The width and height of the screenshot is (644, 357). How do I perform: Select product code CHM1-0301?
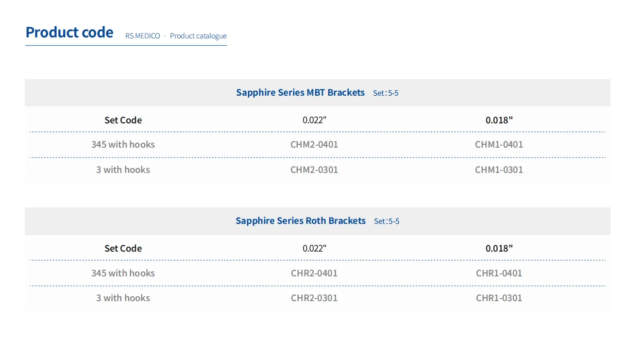[499, 170]
